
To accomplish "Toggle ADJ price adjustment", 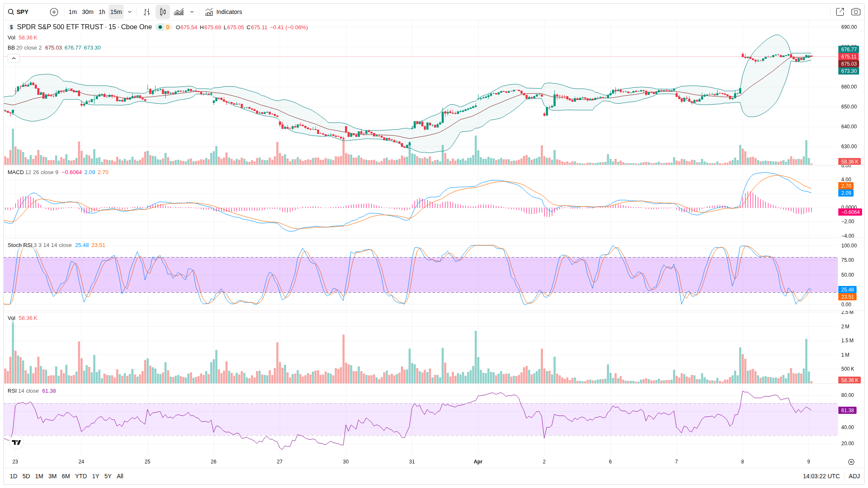I will [854, 476].
